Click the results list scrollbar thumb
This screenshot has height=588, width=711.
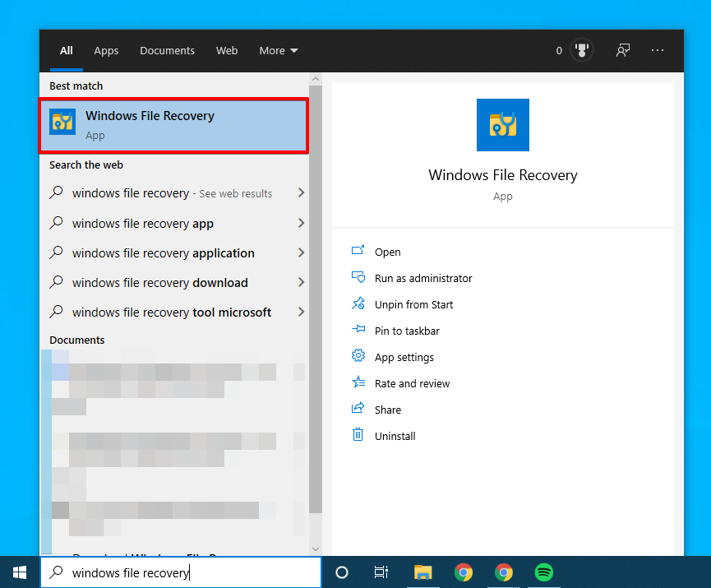point(316,299)
